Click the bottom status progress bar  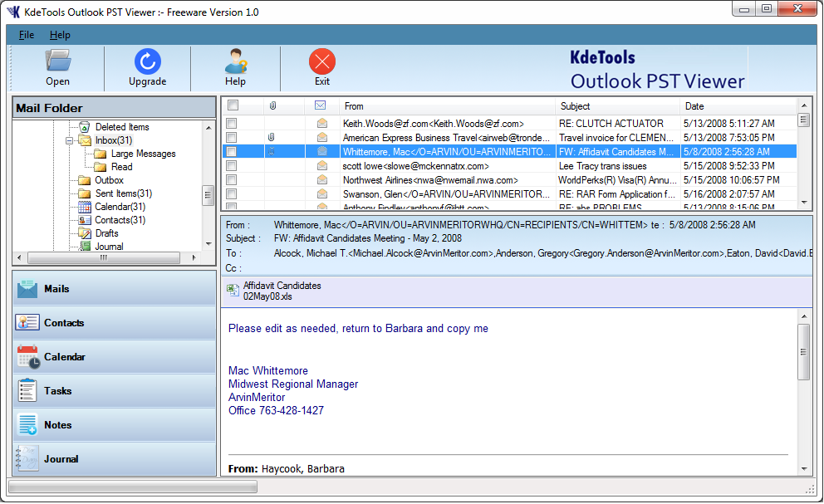(x=133, y=487)
